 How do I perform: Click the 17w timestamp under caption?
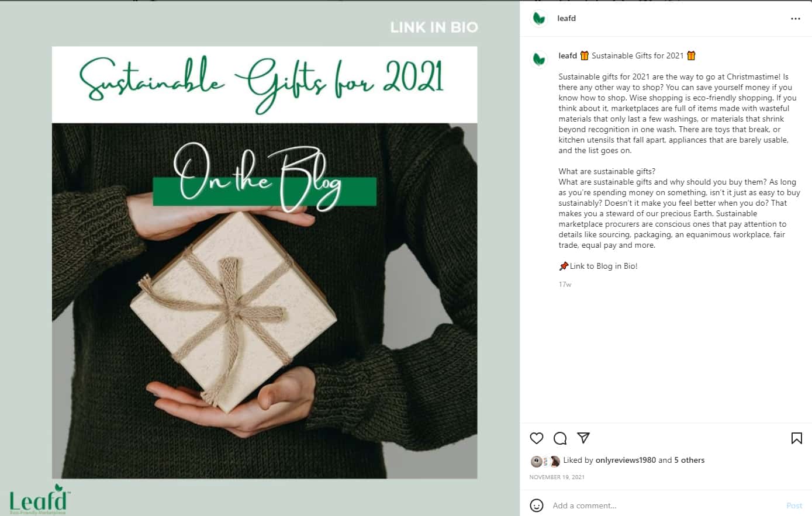565,285
